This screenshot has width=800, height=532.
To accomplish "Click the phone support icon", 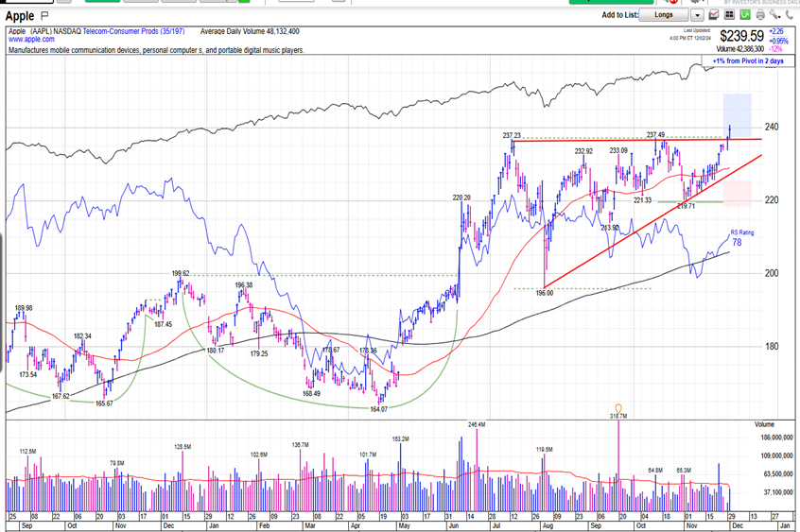I will point(789,15).
